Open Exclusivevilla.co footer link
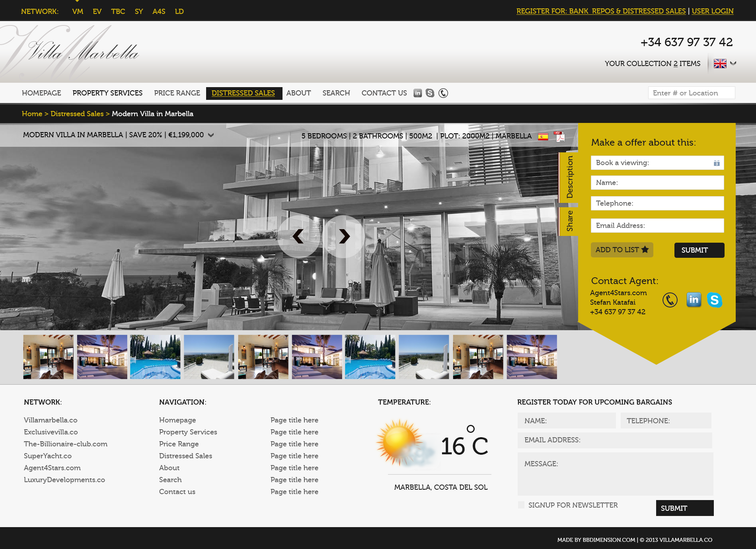 (51, 432)
